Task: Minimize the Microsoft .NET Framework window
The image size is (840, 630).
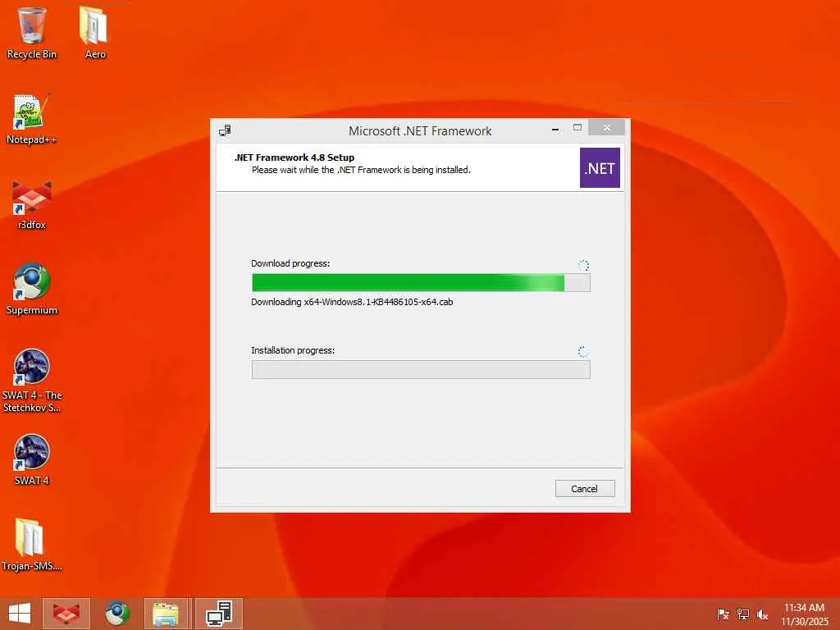Action: [x=555, y=129]
